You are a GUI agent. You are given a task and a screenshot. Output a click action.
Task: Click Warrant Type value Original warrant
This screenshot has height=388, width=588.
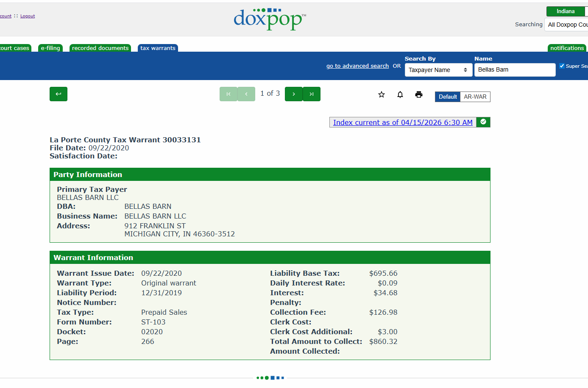pos(169,283)
